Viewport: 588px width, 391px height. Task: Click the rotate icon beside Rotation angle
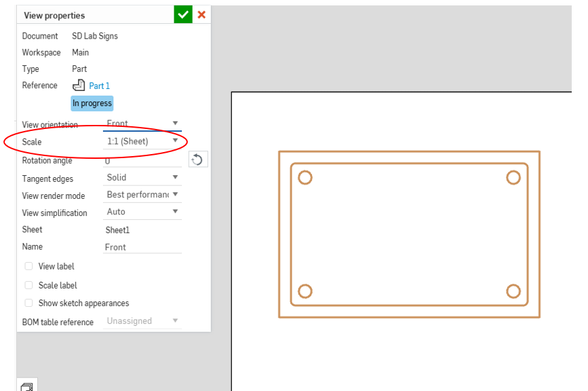pyautogui.click(x=197, y=160)
